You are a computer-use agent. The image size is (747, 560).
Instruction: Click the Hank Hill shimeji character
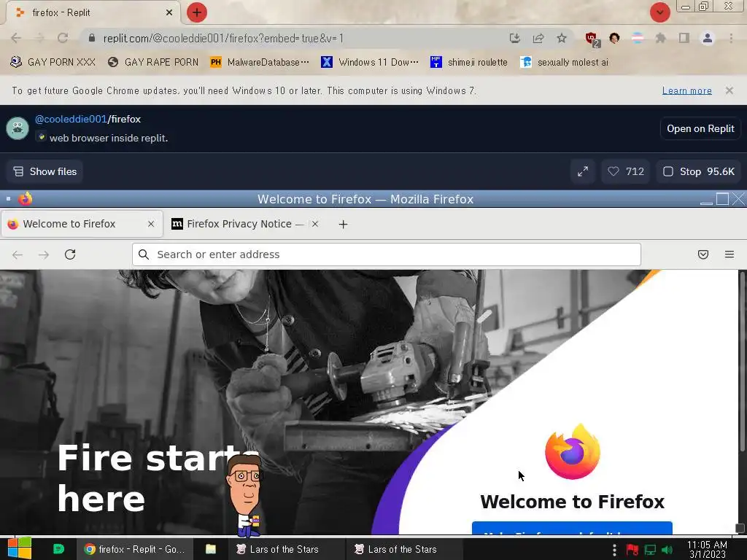pyautogui.click(x=245, y=495)
